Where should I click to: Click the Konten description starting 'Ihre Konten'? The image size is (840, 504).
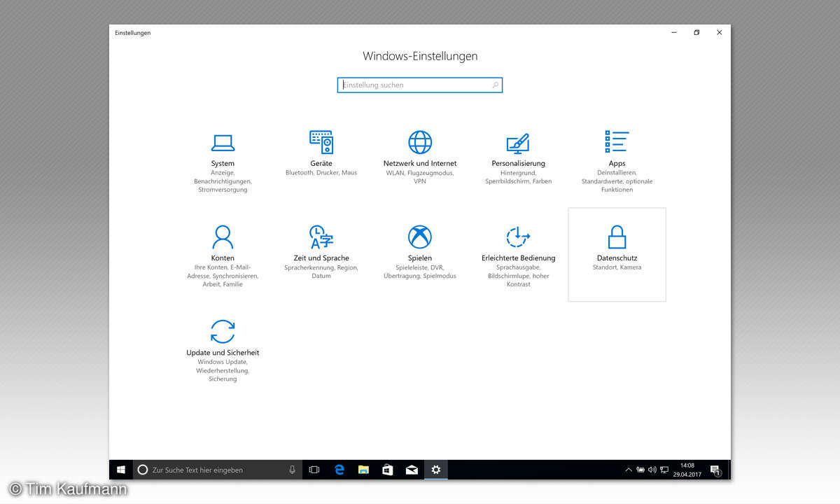pyautogui.click(x=223, y=276)
